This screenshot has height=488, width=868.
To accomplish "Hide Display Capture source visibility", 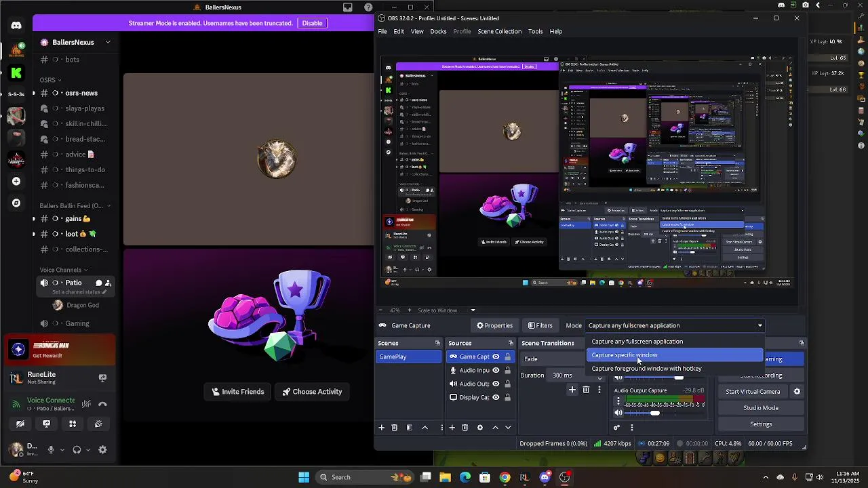I will (496, 397).
